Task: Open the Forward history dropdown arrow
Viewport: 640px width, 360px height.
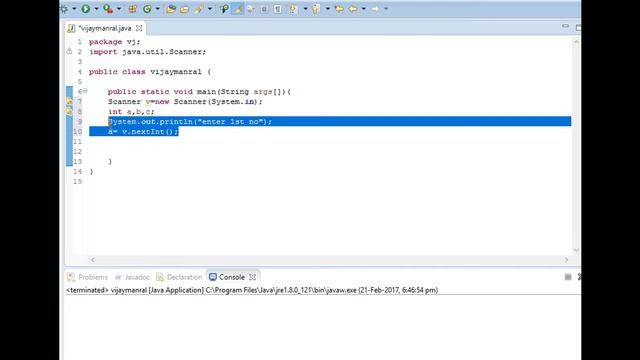Action: (x=386, y=9)
